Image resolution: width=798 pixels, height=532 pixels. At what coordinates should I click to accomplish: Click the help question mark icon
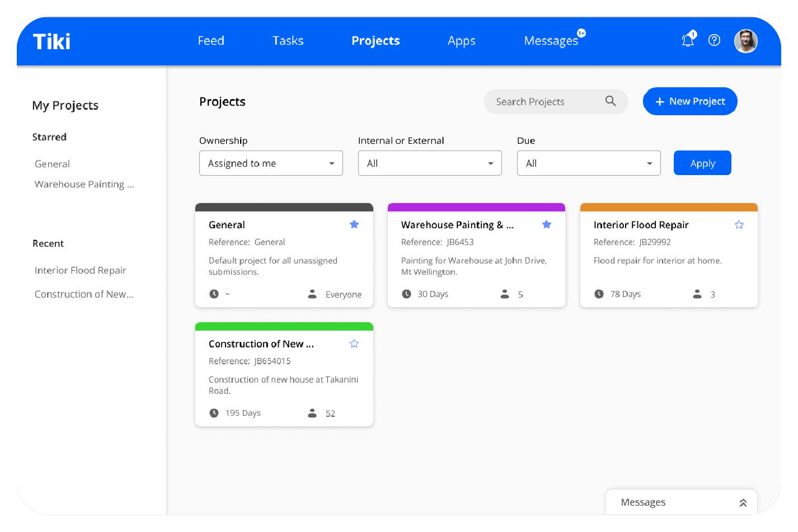point(714,40)
